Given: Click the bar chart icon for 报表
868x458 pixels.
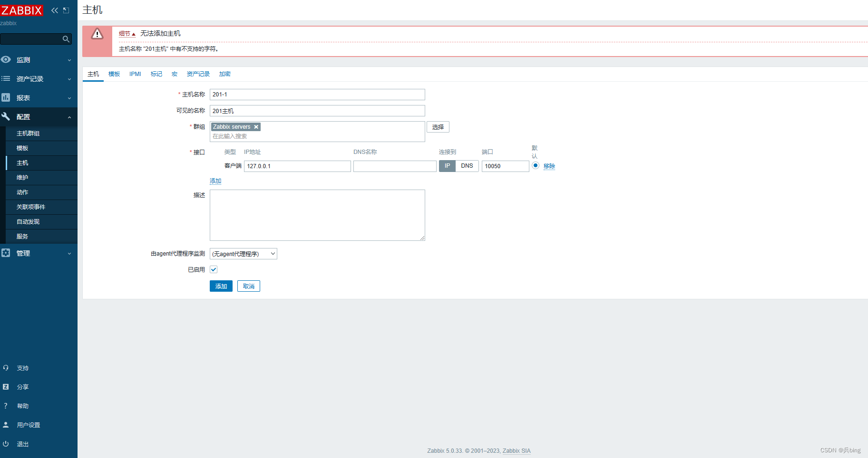Looking at the screenshot, I should [x=6, y=97].
